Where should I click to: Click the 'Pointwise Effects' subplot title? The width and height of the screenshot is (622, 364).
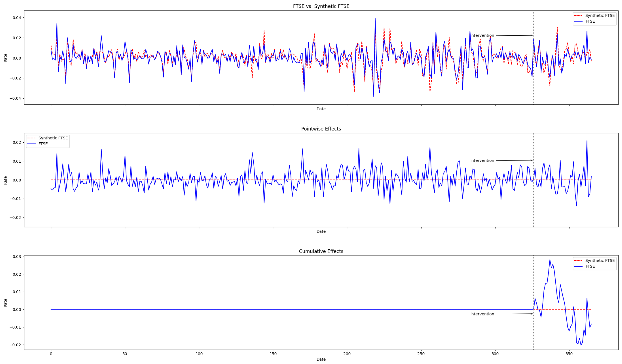[321, 129]
